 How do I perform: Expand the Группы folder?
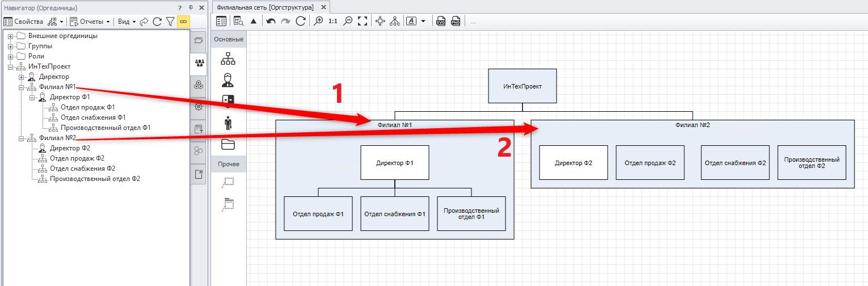point(10,46)
